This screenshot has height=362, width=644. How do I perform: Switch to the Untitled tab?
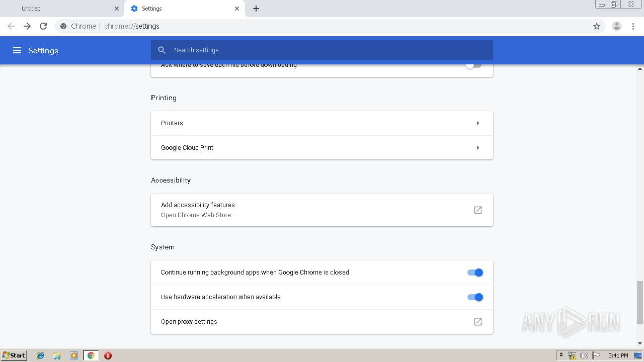click(x=63, y=9)
